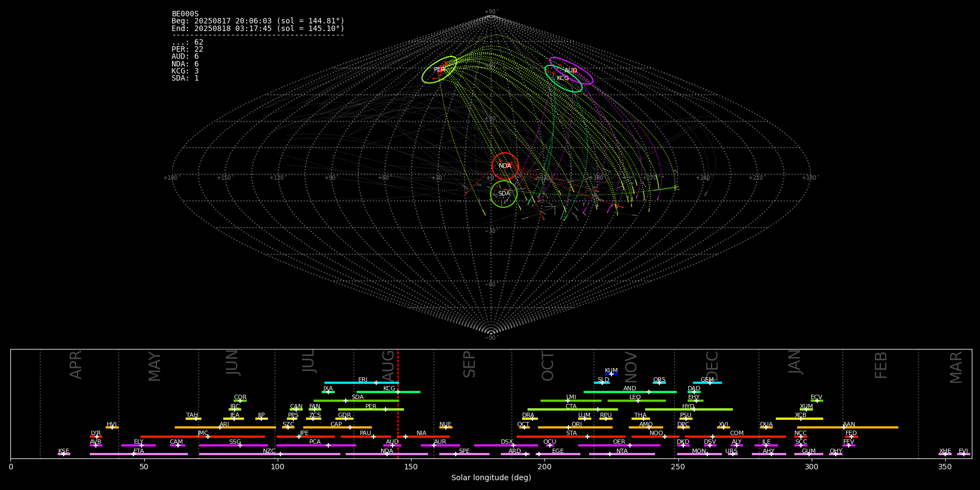980x490 pixels.
Task: Click the 150 tick on the solar longitude axis
Action: coord(411,467)
